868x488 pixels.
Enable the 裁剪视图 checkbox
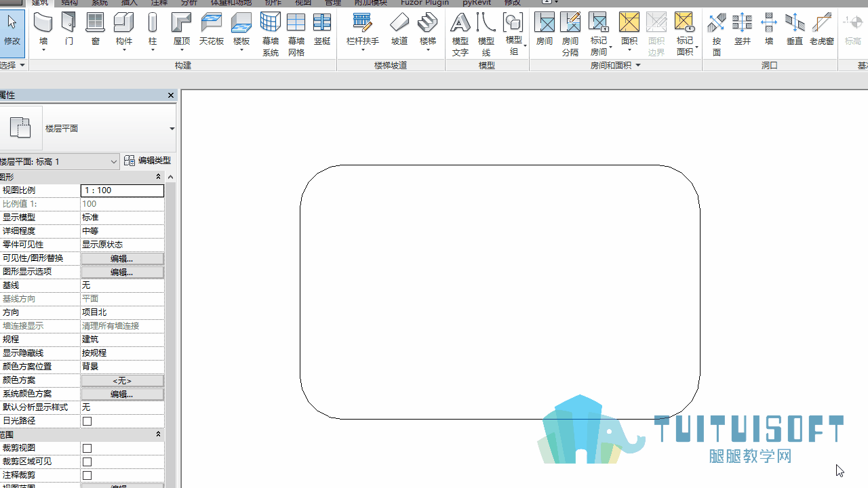click(87, 448)
